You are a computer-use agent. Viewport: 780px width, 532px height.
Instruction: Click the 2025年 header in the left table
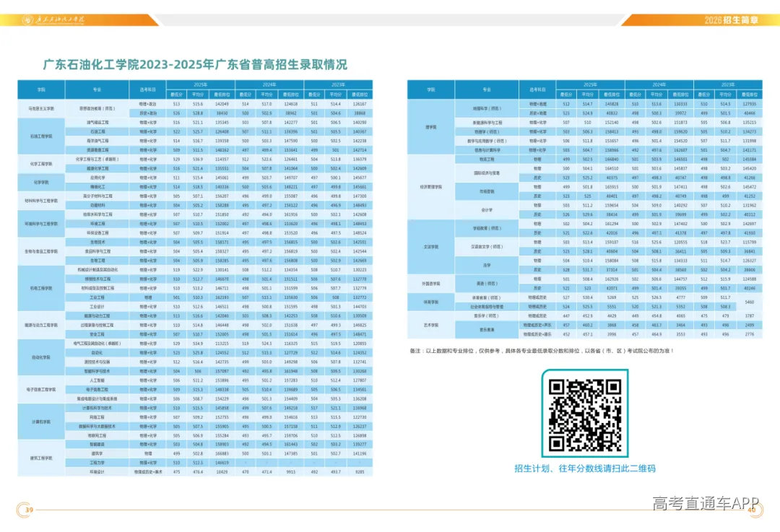pos(201,85)
